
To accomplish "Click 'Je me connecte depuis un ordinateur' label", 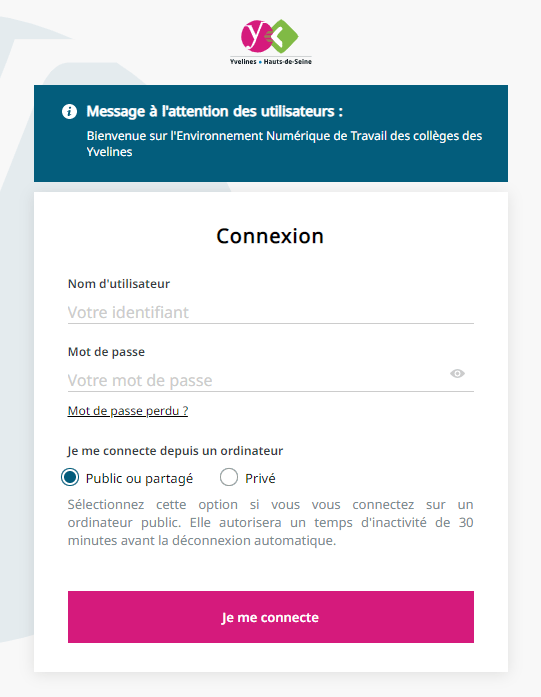I will click(x=175, y=451).
